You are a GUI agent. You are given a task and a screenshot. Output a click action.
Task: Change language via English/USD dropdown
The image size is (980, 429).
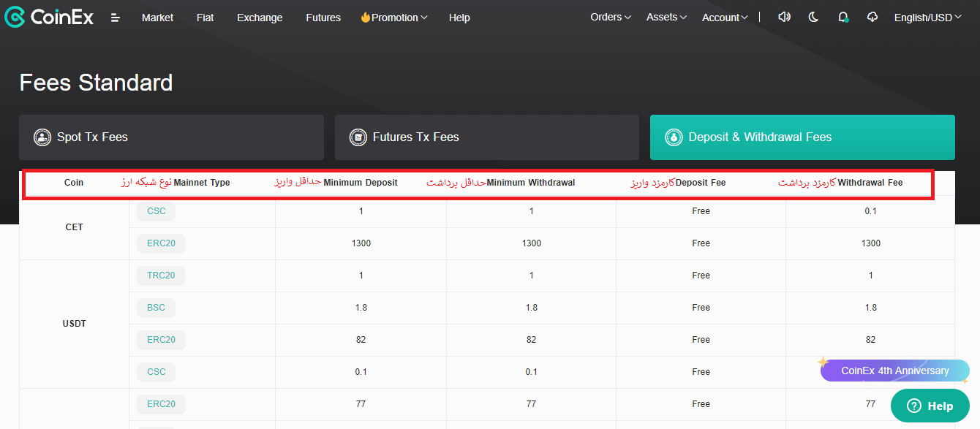click(x=928, y=18)
